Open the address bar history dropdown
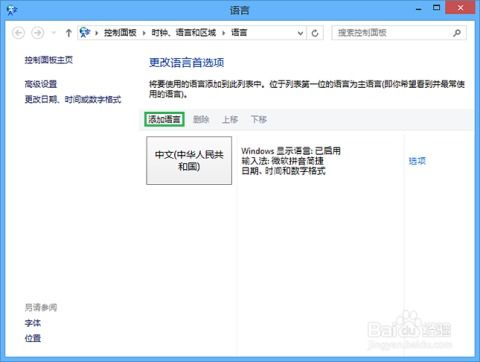480x362 pixels. (x=300, y=33)
